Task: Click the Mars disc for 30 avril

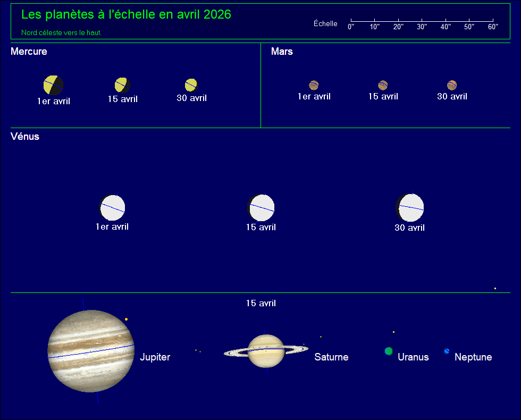Action: point(452,85)
